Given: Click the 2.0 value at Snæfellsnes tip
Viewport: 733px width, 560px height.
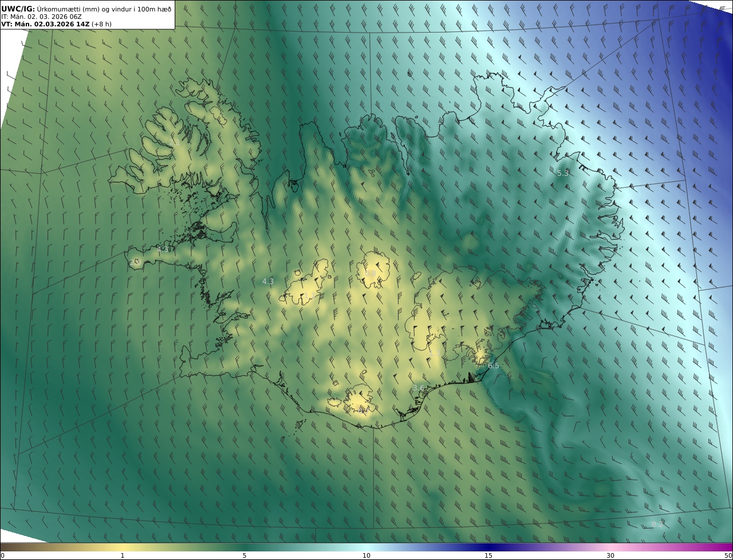Looking at the screenshot, I should [135, 262].
